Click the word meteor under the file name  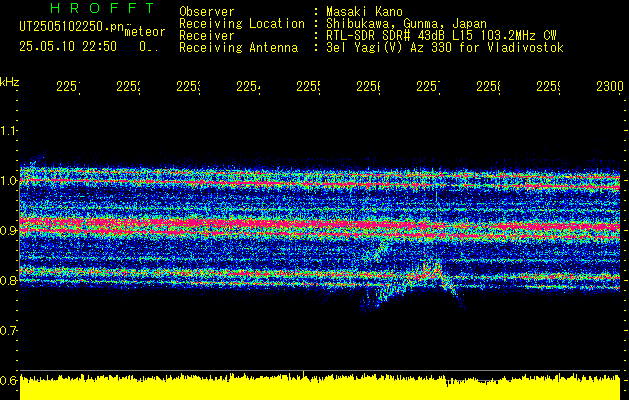pos(145,32)
